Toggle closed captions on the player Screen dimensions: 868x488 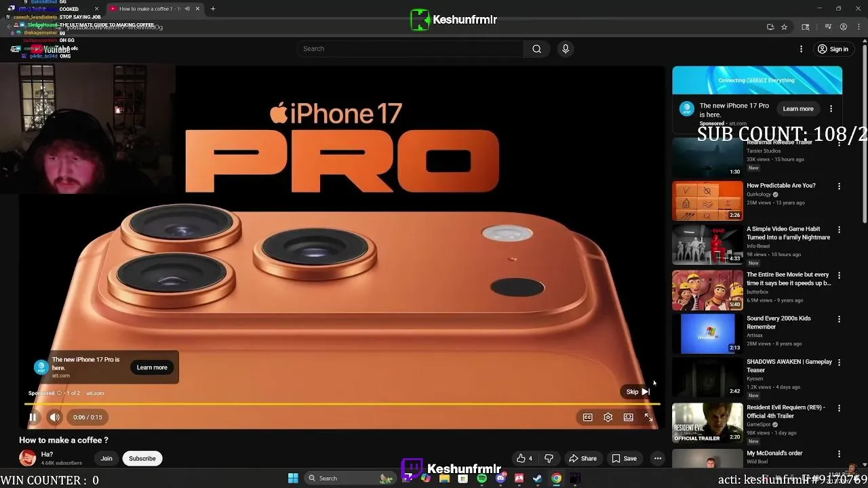588,418
